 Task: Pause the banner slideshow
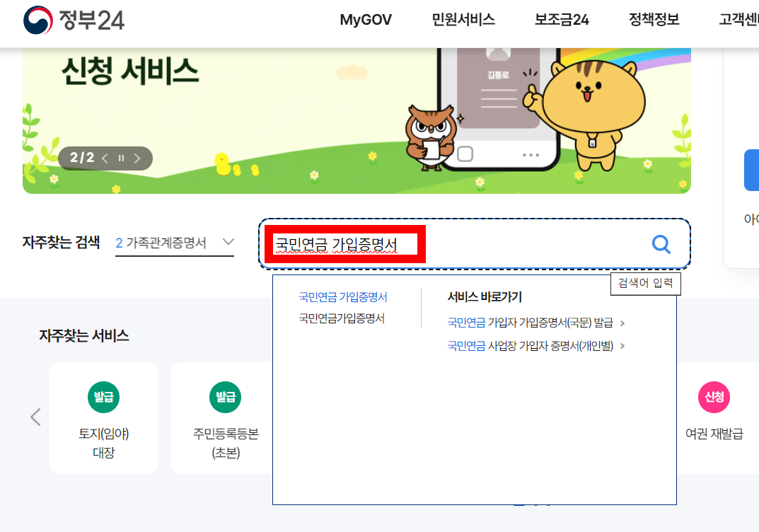click(122, 158)
